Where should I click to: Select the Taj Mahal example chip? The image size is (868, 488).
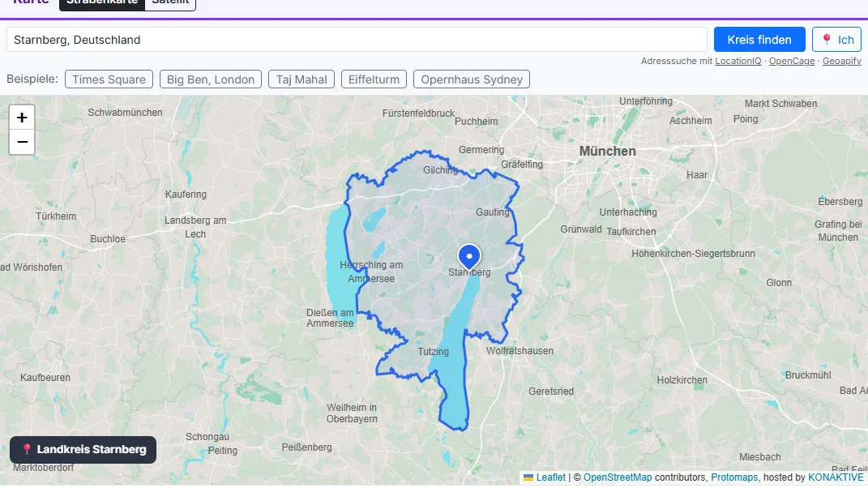[301, 79]
